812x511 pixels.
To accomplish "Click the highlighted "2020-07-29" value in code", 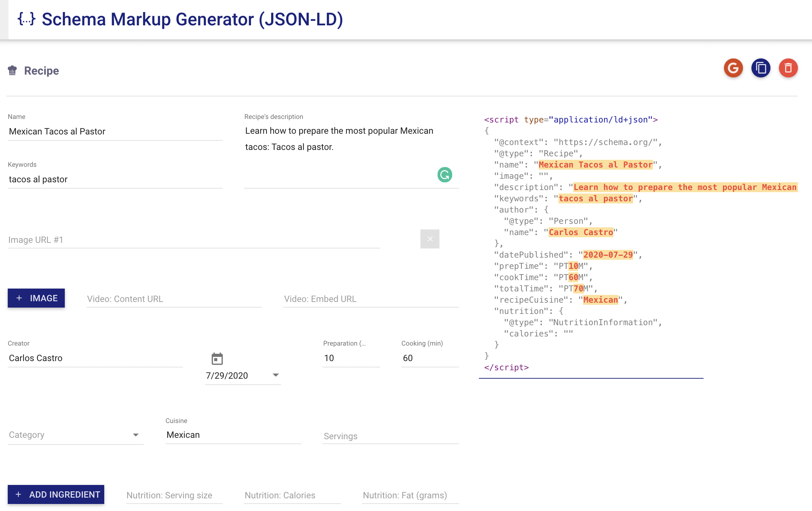I will point(608,255).
